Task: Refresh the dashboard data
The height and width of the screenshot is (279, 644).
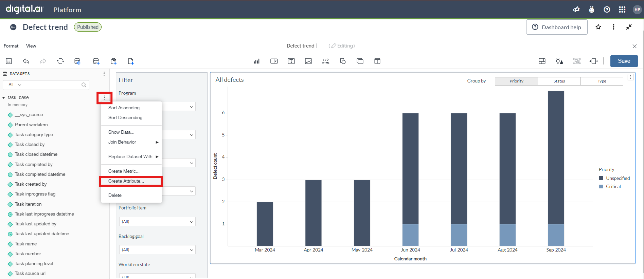Action: click(x=60, y=61)
